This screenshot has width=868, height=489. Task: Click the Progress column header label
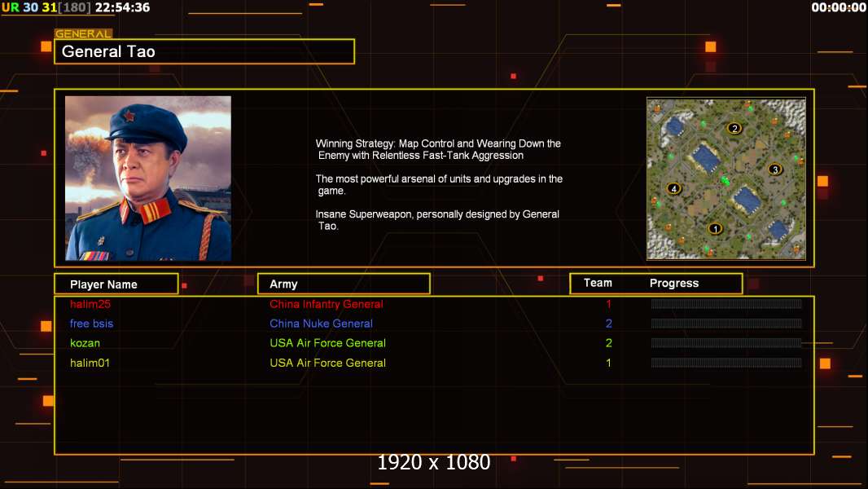[x=674, y=284]
